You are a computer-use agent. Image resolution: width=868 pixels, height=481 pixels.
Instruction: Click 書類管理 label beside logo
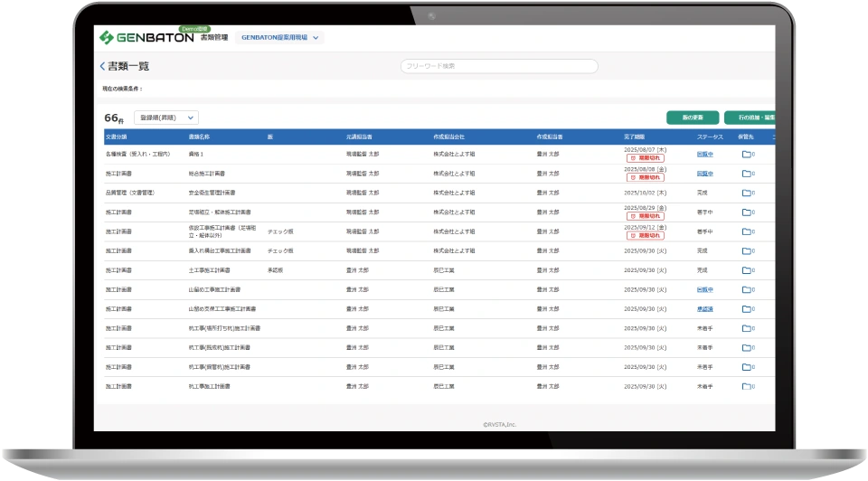[x=214, y=38]
